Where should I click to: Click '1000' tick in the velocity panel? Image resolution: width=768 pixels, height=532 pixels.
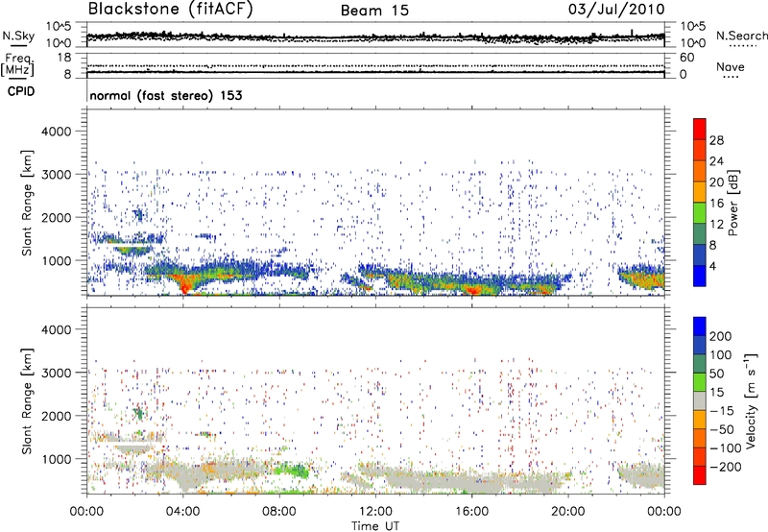tap(57, 459)
